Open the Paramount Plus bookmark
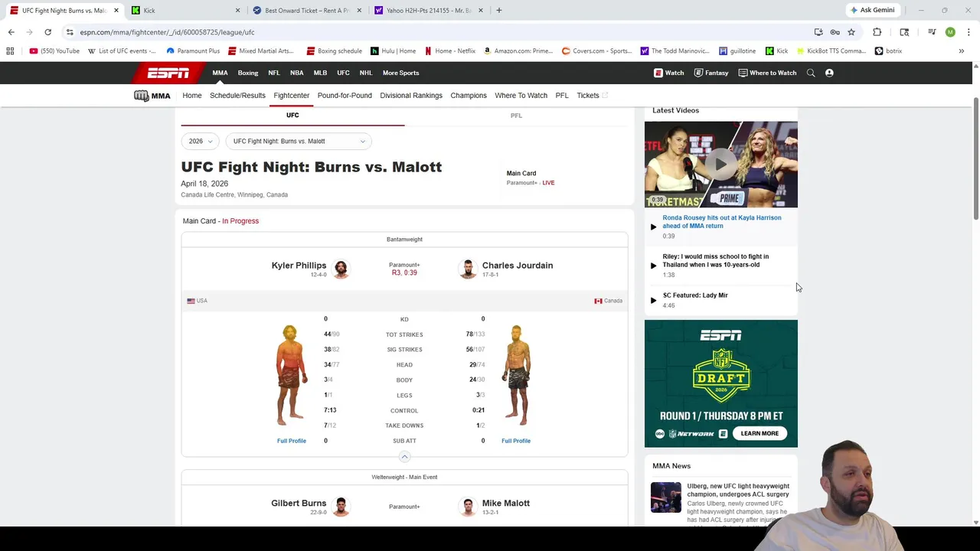 (x=193, y=51)
